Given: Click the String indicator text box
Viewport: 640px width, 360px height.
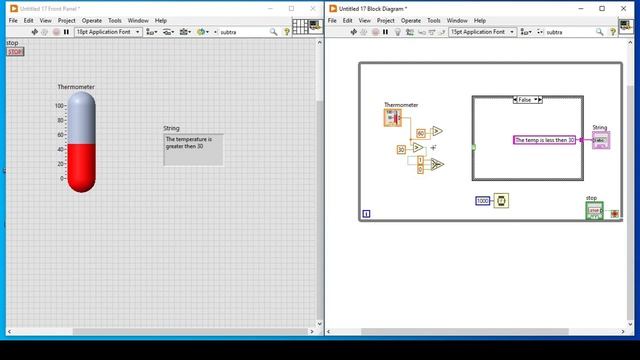Looking at the screenshot, I should (193, 150).
